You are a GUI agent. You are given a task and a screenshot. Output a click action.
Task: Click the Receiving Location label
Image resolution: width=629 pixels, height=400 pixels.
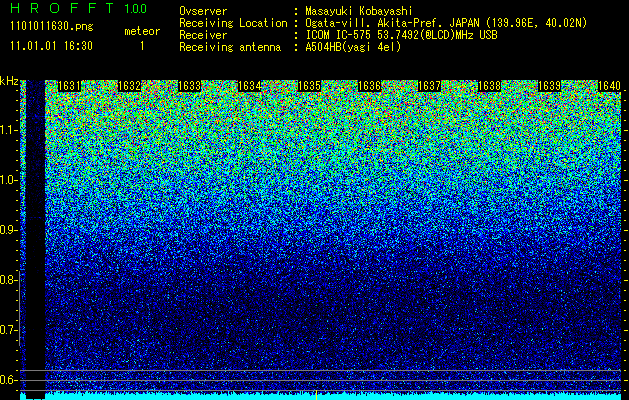point(233,23)
